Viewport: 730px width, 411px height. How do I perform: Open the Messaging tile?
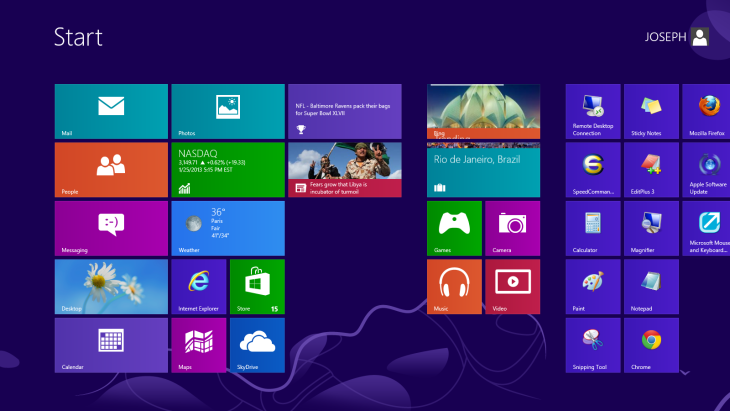[111, 228]
